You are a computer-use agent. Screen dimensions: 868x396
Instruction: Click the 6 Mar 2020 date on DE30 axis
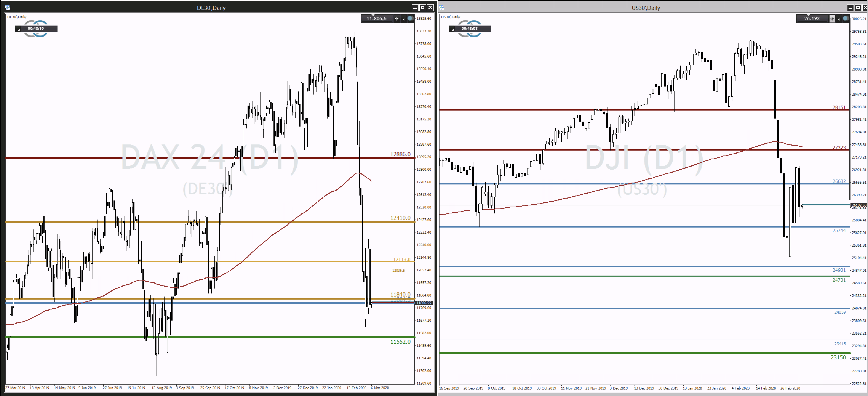pyautogui.click(x=380, y=388)
